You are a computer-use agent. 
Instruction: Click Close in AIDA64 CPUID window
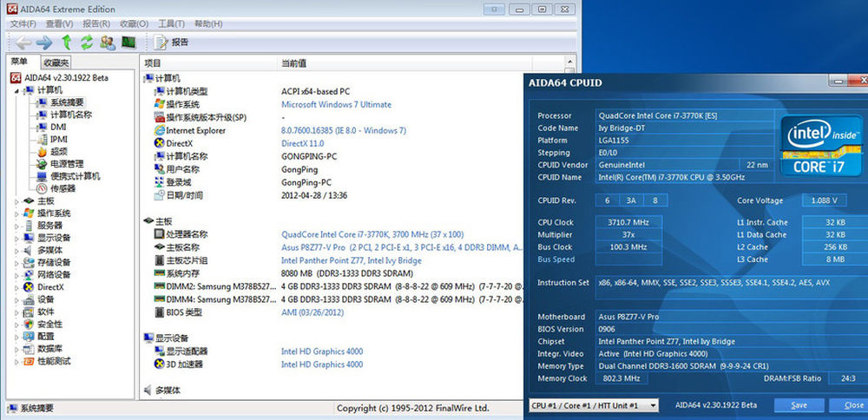(850, 405)
